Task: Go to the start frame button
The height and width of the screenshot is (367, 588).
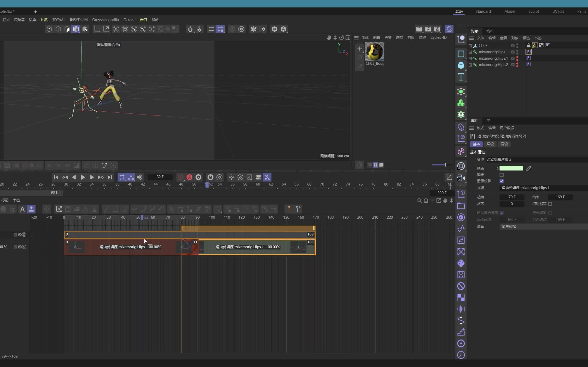Action: coord(56,177)
